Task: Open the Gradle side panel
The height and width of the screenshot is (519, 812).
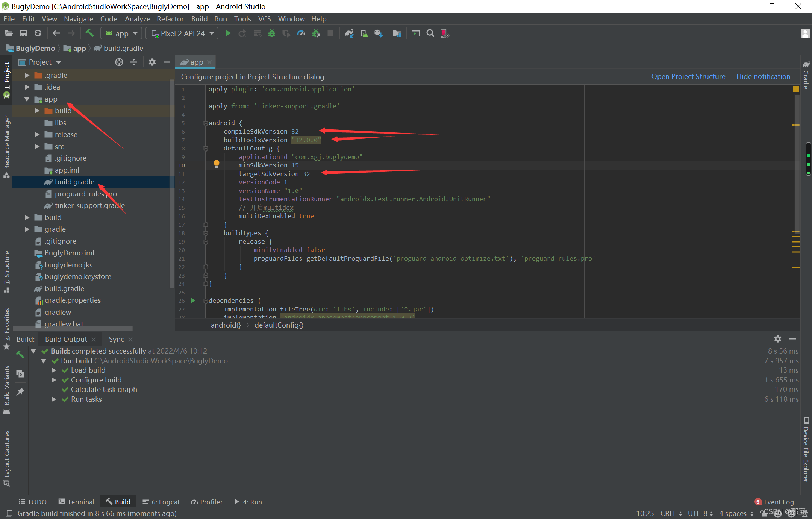Action: pyautogui.click(x=806, y=75)
